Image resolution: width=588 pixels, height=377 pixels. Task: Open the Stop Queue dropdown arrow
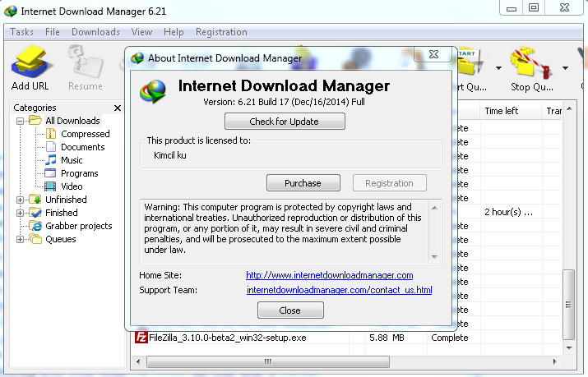[x=565, y=68]
